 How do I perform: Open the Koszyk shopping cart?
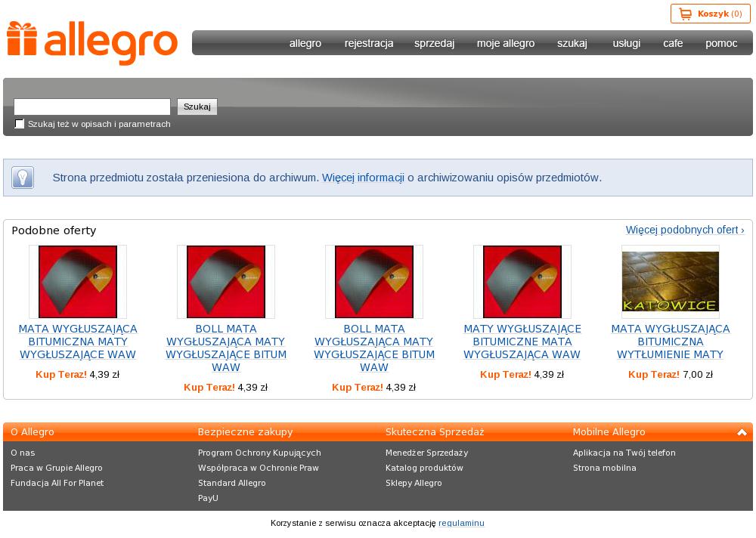(710, 14)
